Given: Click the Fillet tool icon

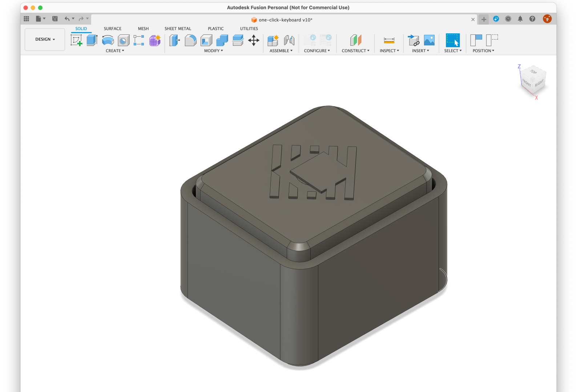Looking at the screenshot, I should click(x=190, y=40).
